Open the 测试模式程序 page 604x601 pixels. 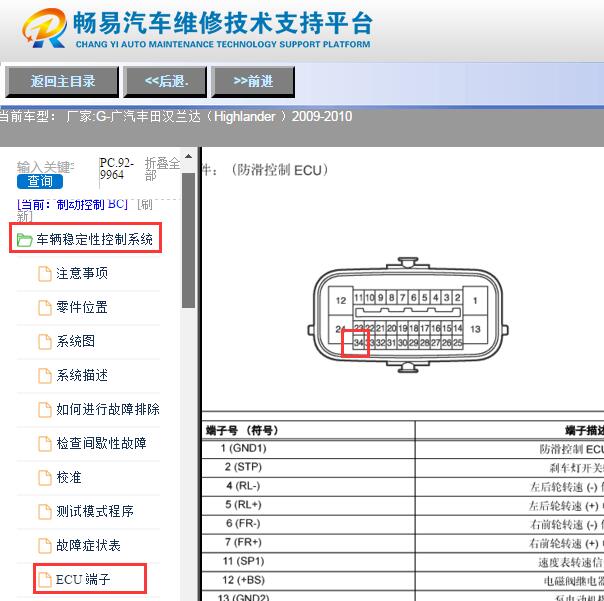tap(95, 511)
